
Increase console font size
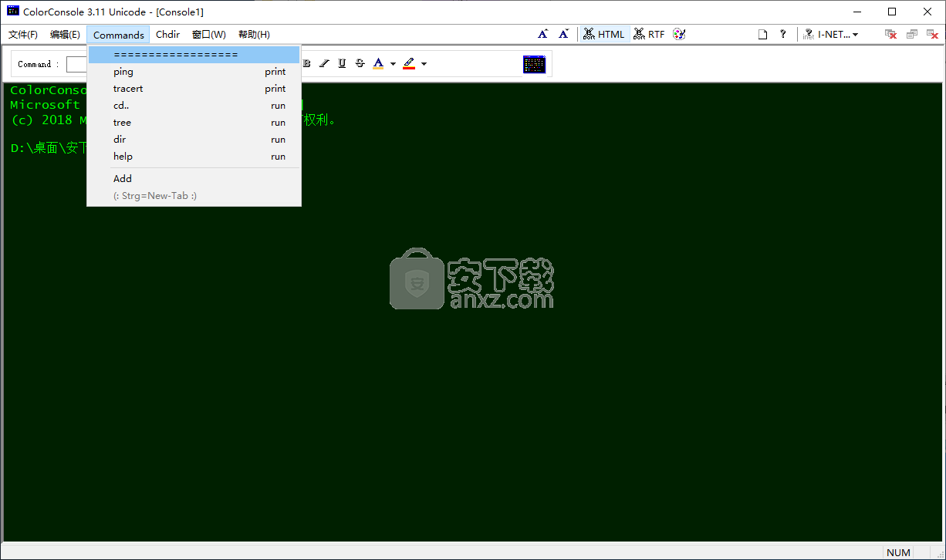pos(543,34)
